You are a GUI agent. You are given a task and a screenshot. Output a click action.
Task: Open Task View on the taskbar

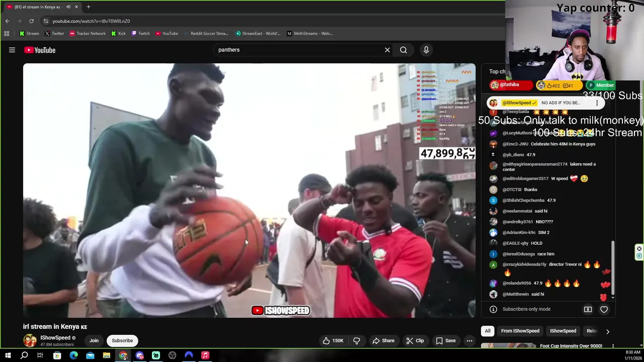pos(40,355)
